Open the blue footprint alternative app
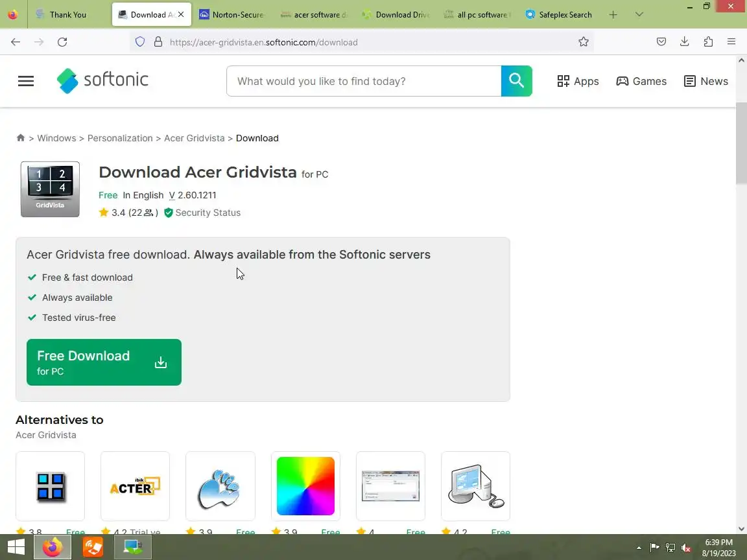Image resolution: width=747 pixels, height=560 pixels. (220, 486)
